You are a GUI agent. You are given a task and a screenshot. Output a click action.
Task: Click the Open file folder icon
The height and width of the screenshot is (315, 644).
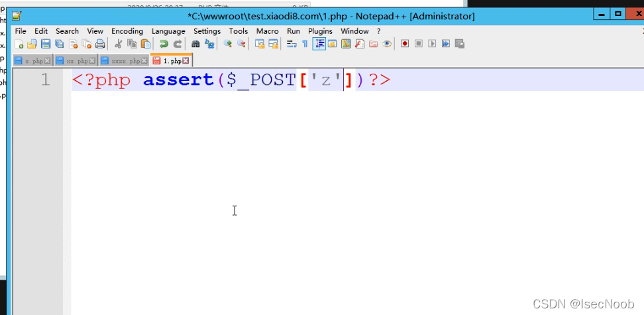32,44
